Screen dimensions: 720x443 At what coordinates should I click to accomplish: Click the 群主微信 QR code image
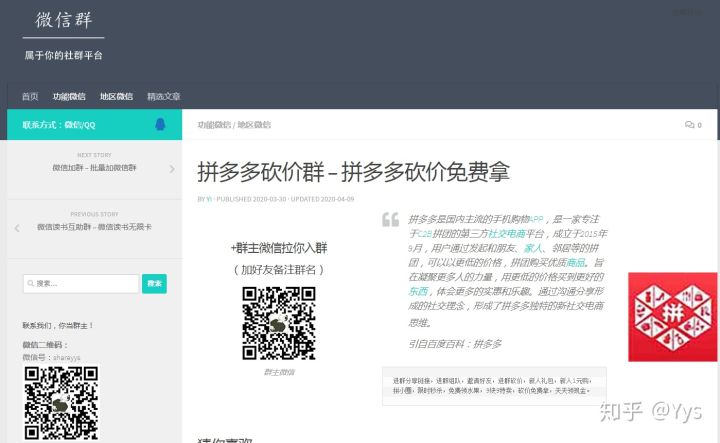pos(279,323)
